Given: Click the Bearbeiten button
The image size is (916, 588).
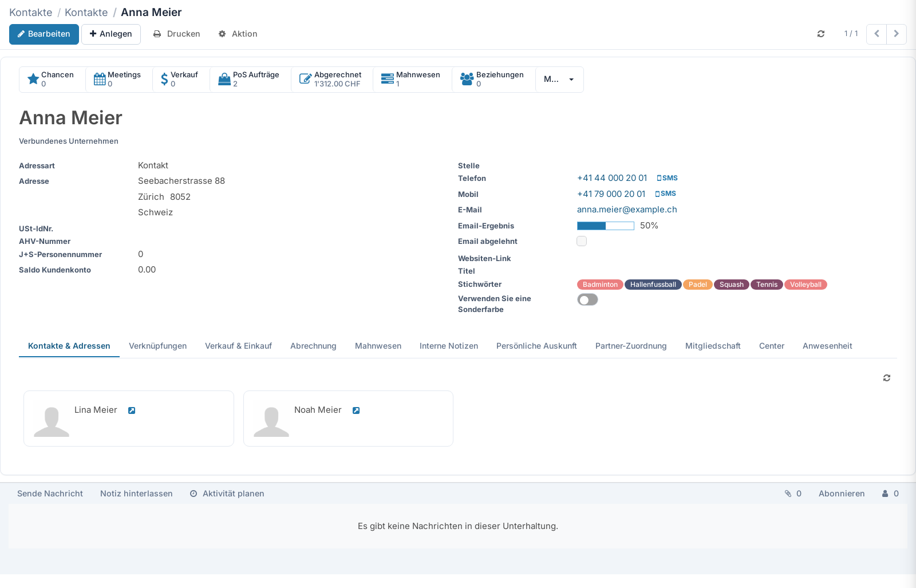Looking at the screenshot, I should click(44, 34).
